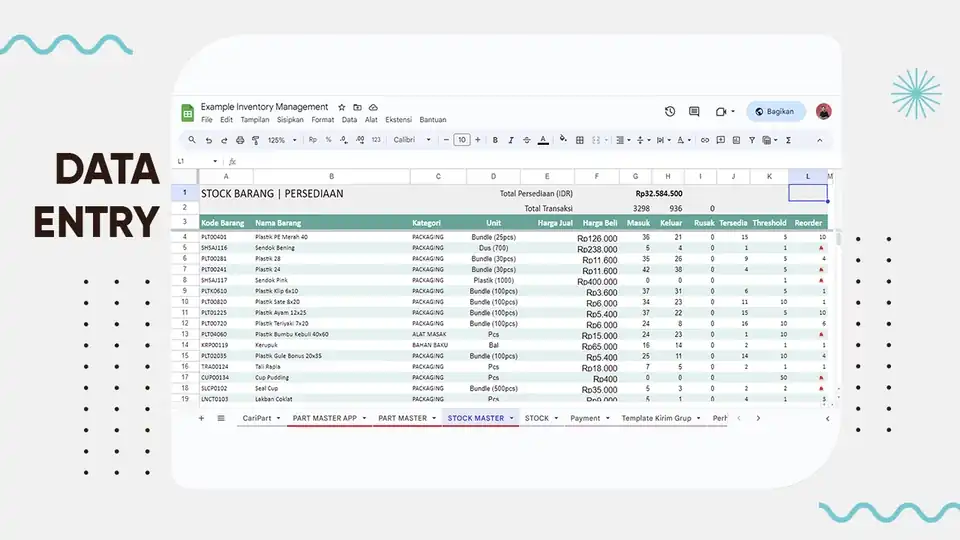
Task: Increase decimal places
Action: point(360,140)
